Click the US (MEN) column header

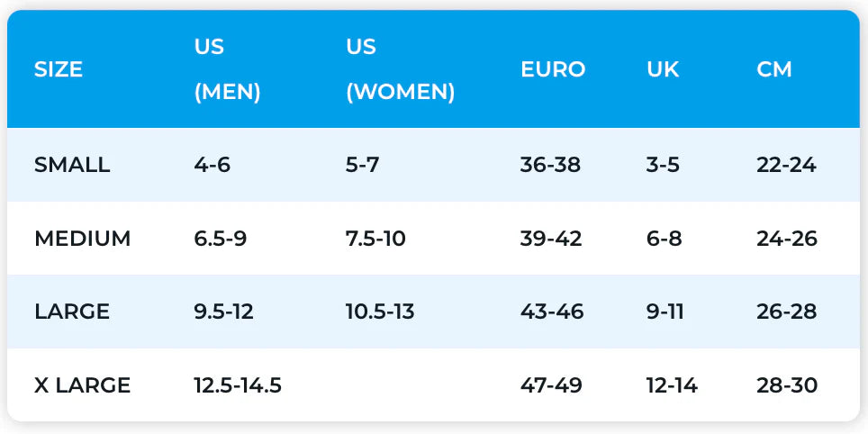[227, 69]
